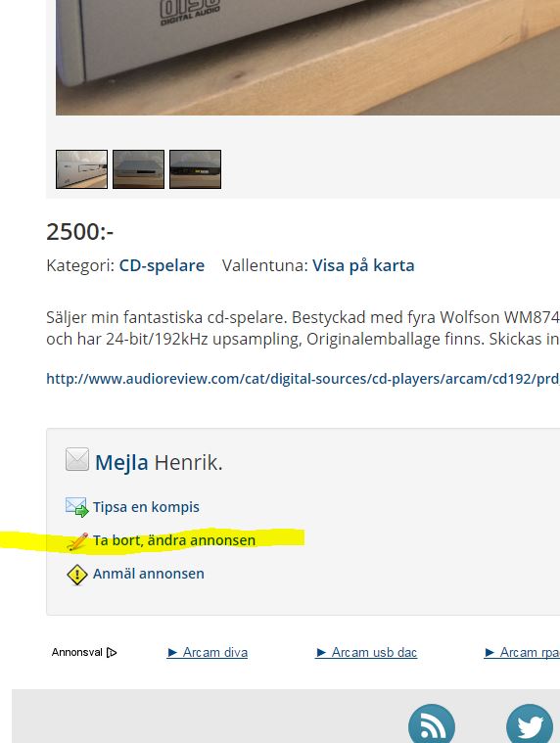This screenshot has height=743, width=560.
Task: Click the large CD player main image
Action: point(308,58)
